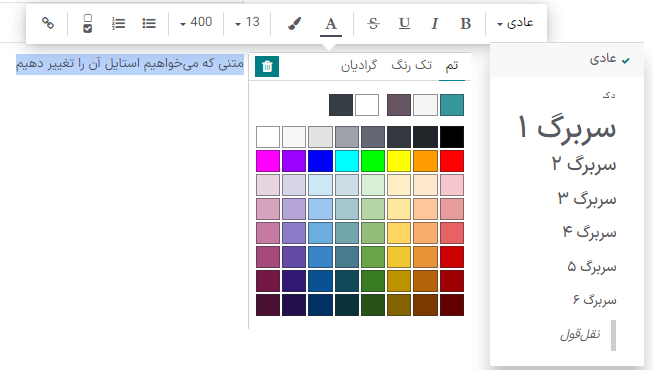The image size is (653, 370).
Task: Choose سربرگ ۴ heading style
Action: click(590, 232)
